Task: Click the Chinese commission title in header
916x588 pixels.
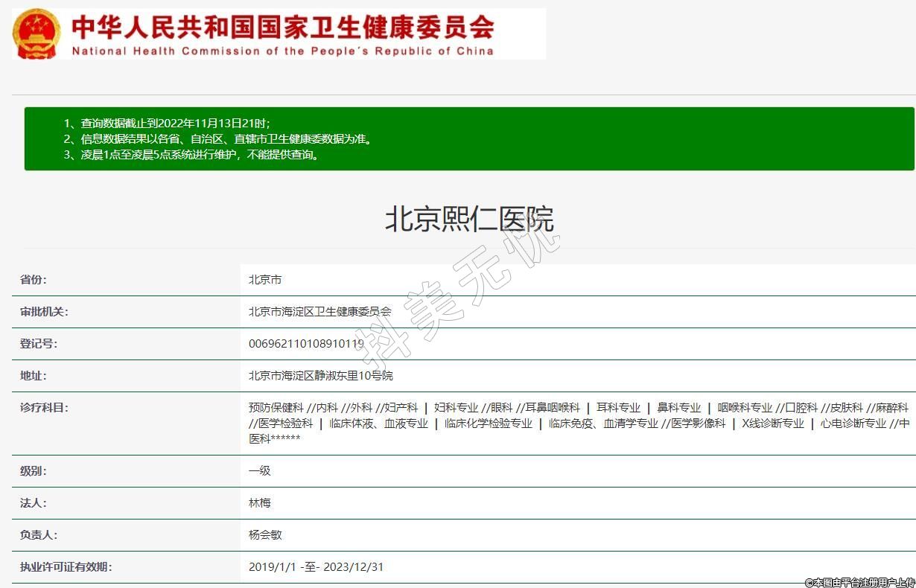Action: point(283,28)
